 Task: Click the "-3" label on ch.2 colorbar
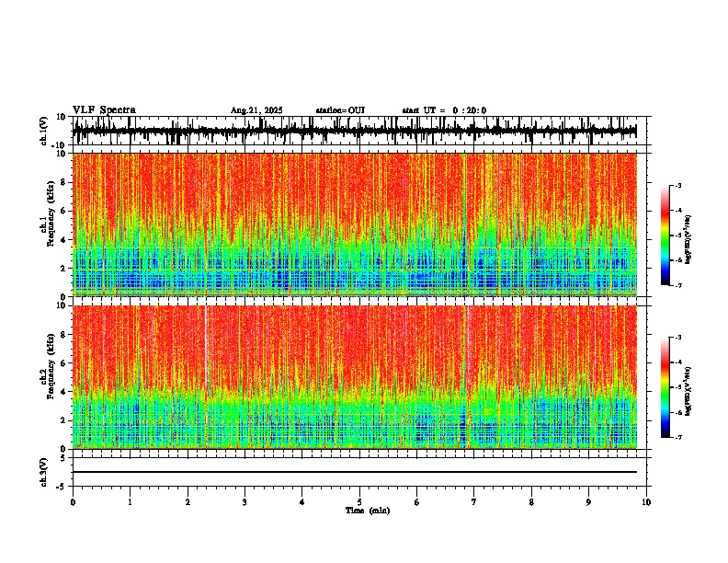677,338
